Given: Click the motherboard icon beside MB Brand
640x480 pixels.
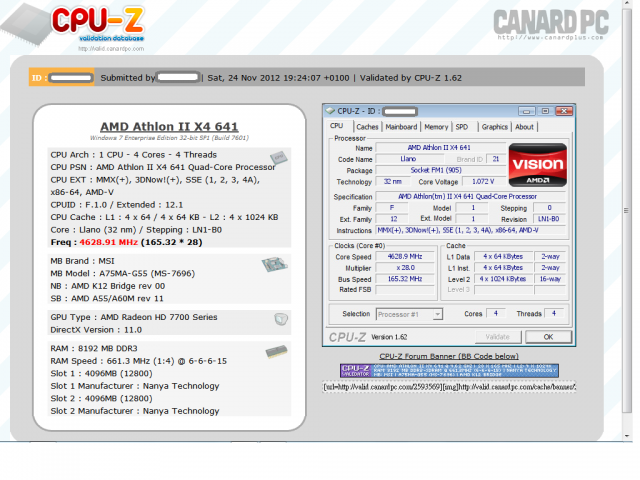Looking at the screenshot, I should 274,264.
